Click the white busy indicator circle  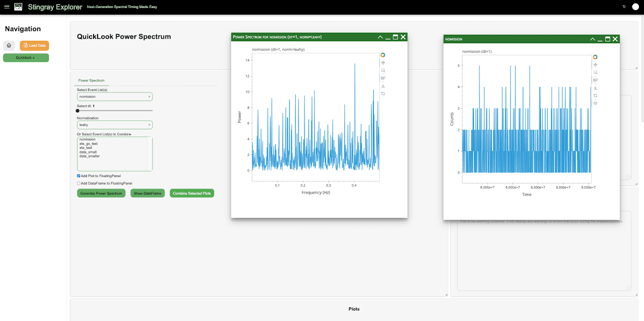pos(635,7)
